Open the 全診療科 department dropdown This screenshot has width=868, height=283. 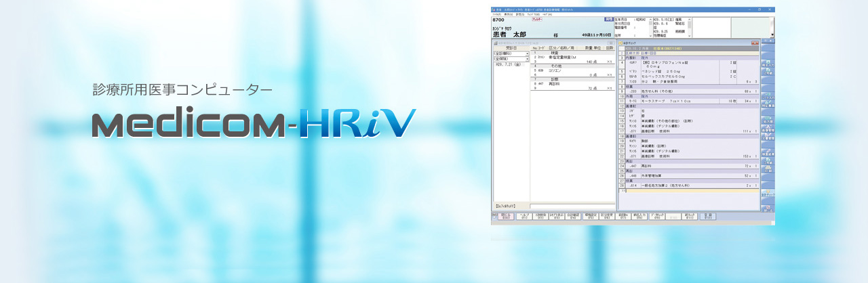tap(511, 53)
